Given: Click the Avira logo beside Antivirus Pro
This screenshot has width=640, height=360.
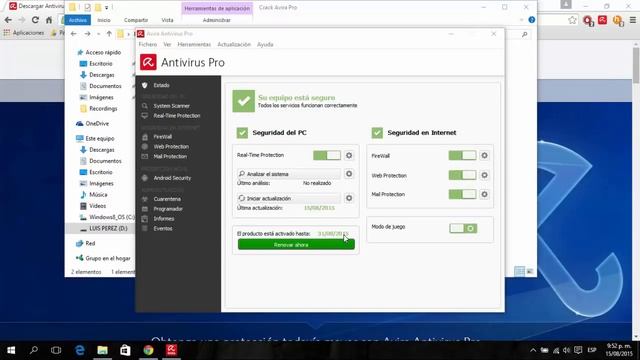Looking at the screenshot, I should point(148,62).
